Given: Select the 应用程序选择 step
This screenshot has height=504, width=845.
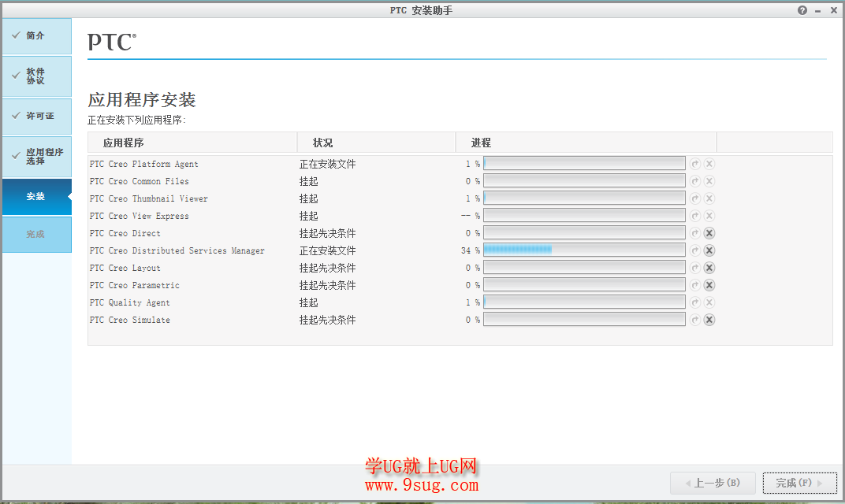Looking at the screenshot, I should (x=36, y=156).
